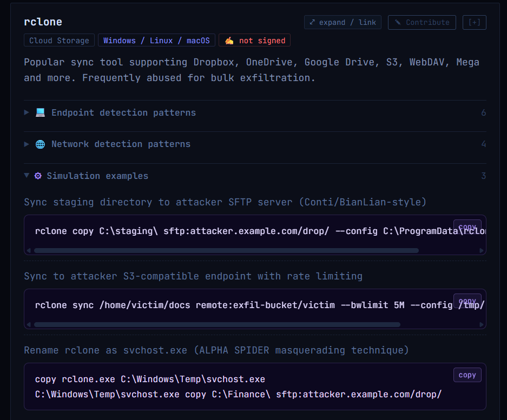Click the count 4 for Network detection patterns
Image resolution: width=507 pixels, height=420 pixels.
[483, 144]
